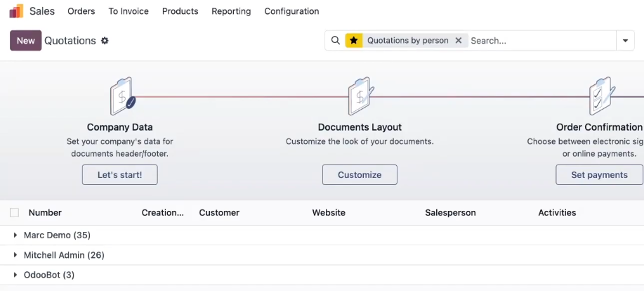644x291 pixels.
Task: Sort by the Number column header
Action: tap(45, 212)
